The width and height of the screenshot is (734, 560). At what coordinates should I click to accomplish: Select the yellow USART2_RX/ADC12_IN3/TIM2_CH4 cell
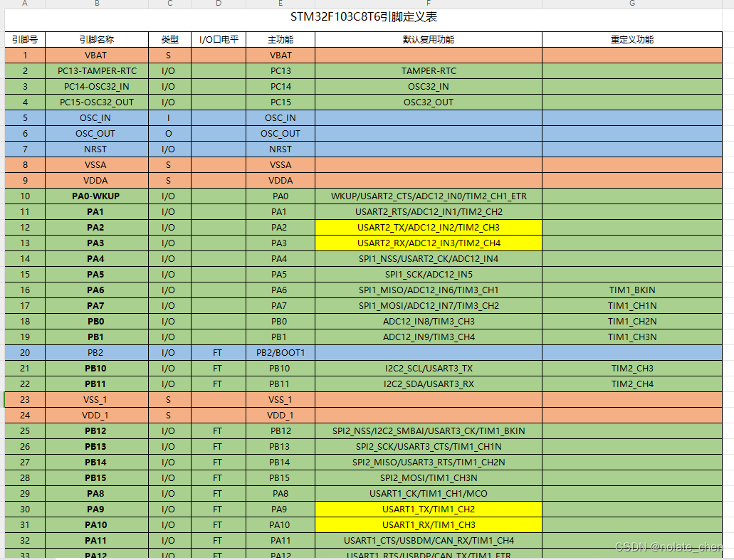pos(429,243)
